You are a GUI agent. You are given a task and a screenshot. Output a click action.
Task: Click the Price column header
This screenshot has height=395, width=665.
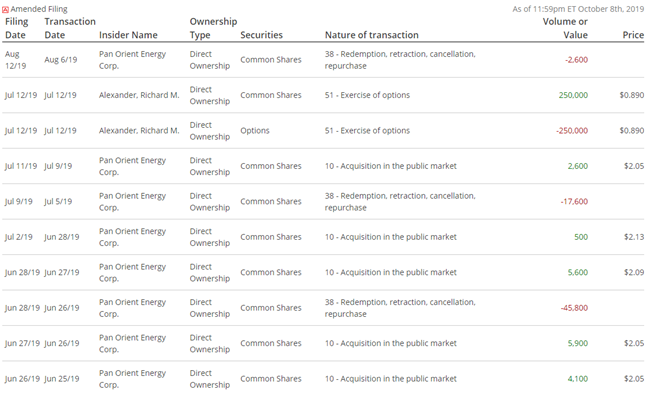point(633,35)
